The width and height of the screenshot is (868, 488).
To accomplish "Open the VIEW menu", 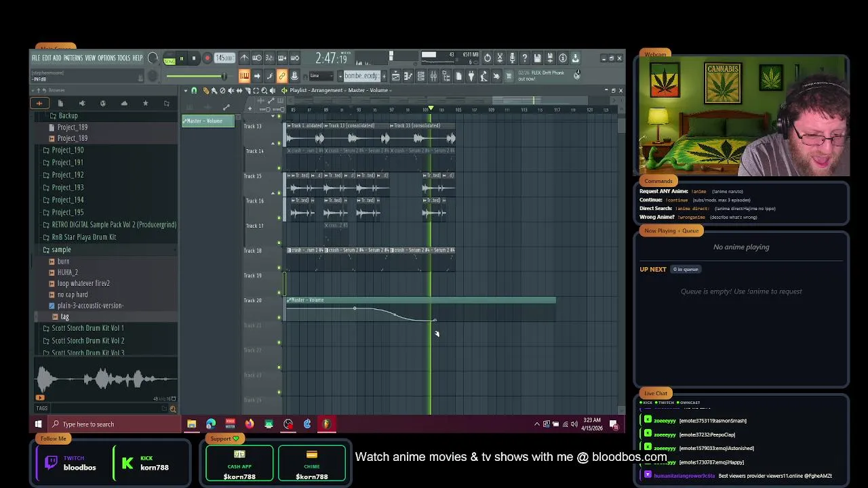I will pos(90,58).
